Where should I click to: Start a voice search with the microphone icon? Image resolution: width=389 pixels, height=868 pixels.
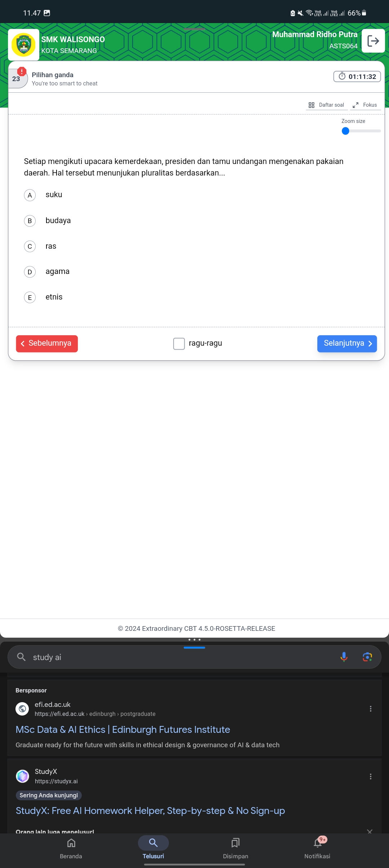tap(344, 657)
